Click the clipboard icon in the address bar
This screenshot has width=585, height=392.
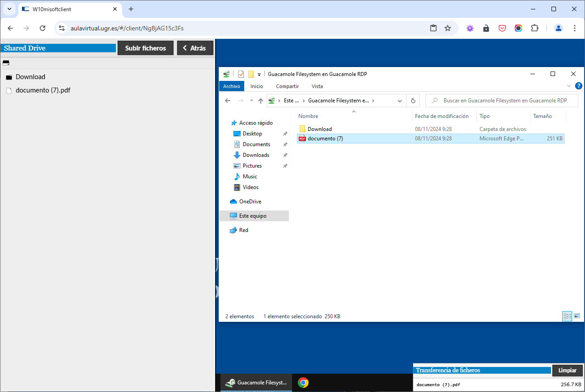pos(433,28)
